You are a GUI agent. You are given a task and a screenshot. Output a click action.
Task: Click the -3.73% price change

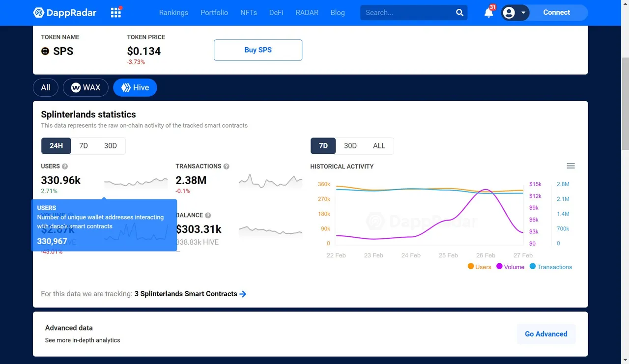136,62
